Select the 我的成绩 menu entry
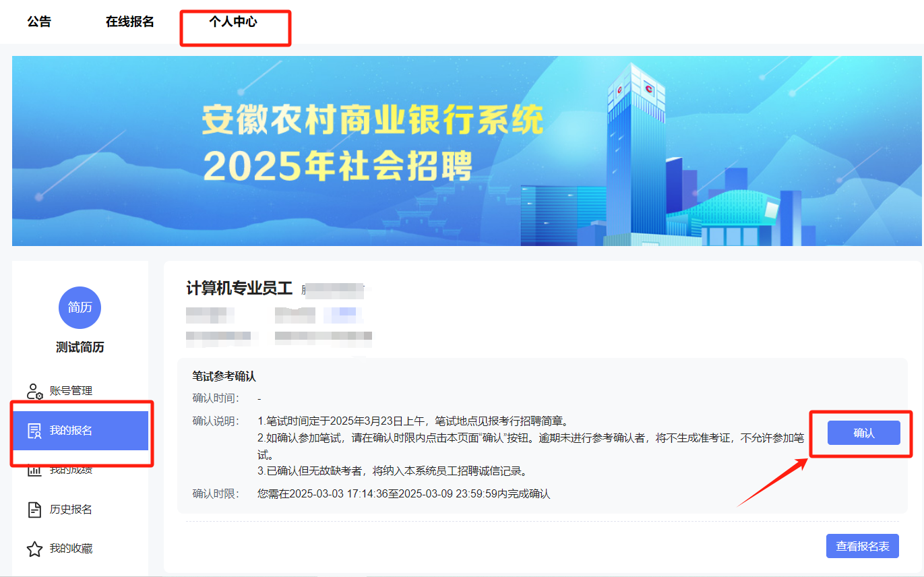This screenshot has height=577, width=924. click(x=71, y=470)
